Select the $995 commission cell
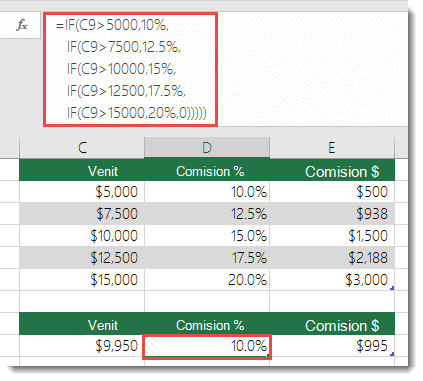The height and width of the screenshot is (381, 423). (332, 346)
